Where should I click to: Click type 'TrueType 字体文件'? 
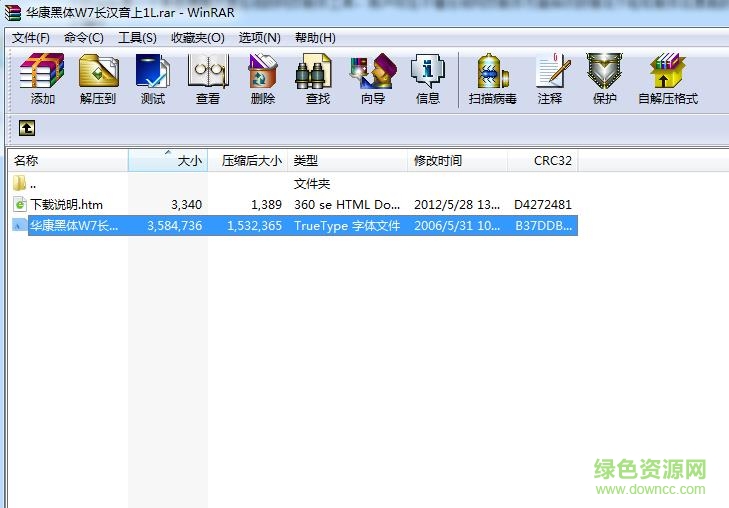click(347, 226)
